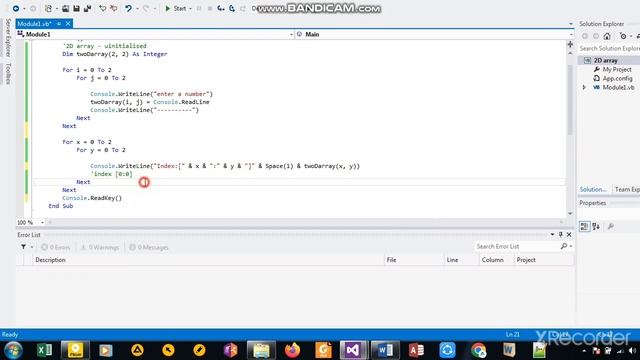
Task: Open Visual Studio from the taskbar
Action: click(353, 350)
